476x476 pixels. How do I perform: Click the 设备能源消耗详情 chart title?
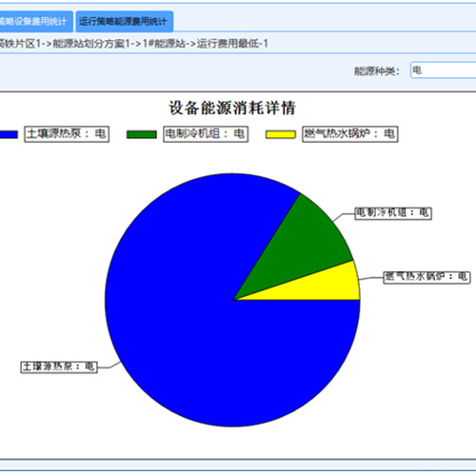(x=232, y=108)
